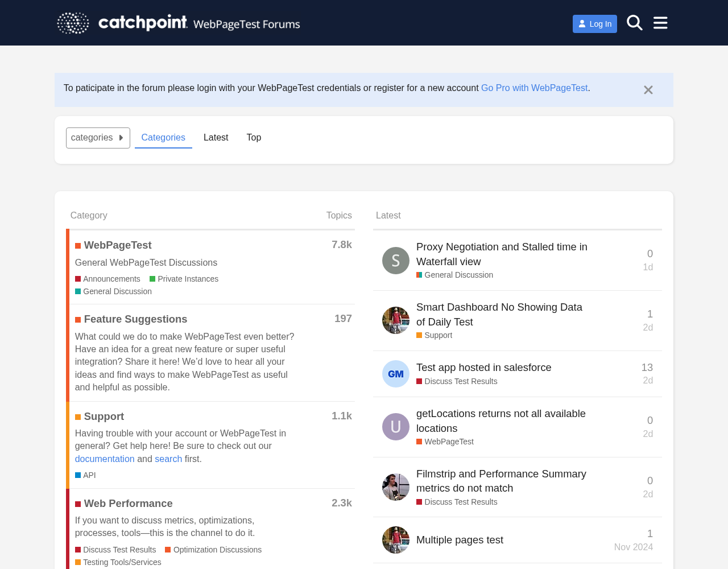Open the hamburger menu icon

(660, 23)
